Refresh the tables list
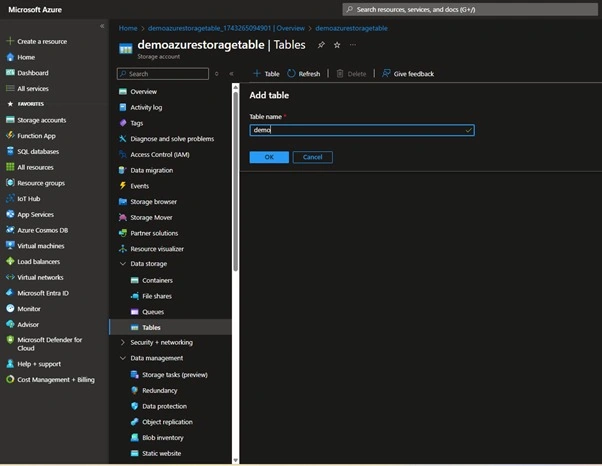Image resolution: width=602 pixels, height=466 pixels. [304, 74]
